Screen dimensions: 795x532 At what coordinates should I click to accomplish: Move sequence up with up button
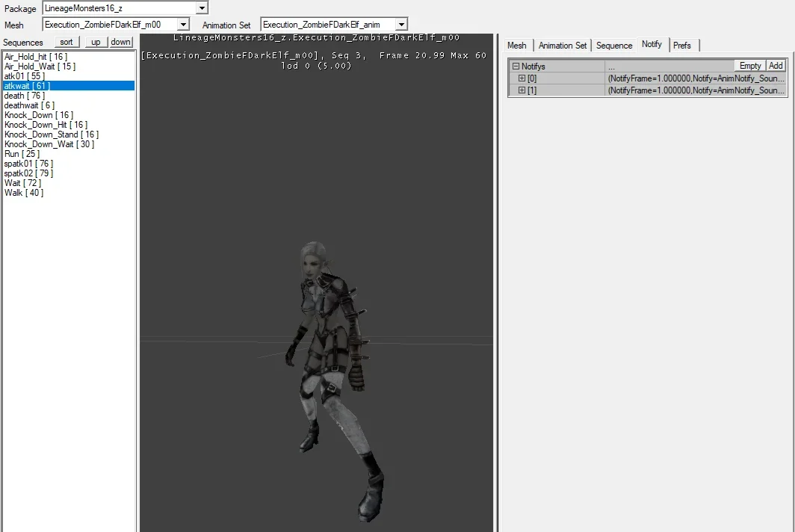click(96, 42)
